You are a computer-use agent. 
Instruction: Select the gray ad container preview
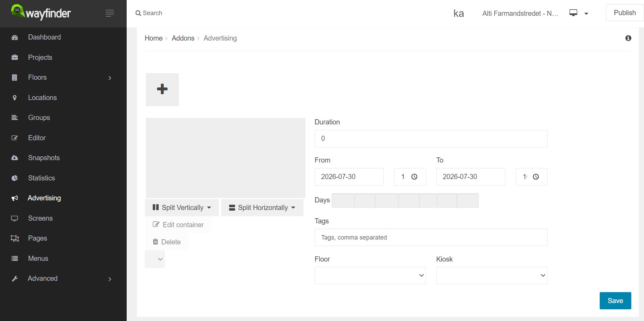(x=226, y=158)
